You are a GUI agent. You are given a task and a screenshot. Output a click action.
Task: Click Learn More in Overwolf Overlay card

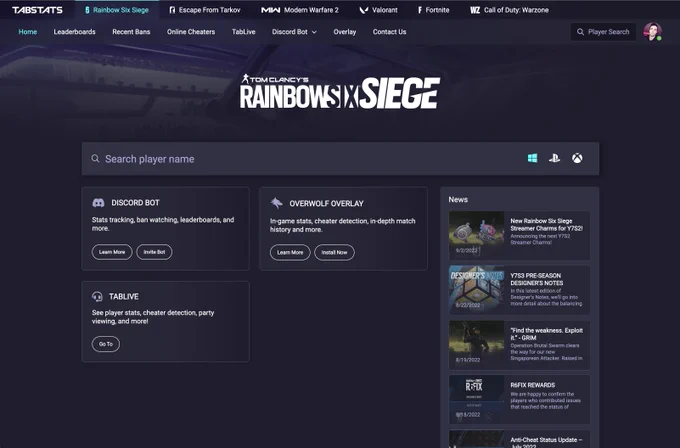coord(290,252)
